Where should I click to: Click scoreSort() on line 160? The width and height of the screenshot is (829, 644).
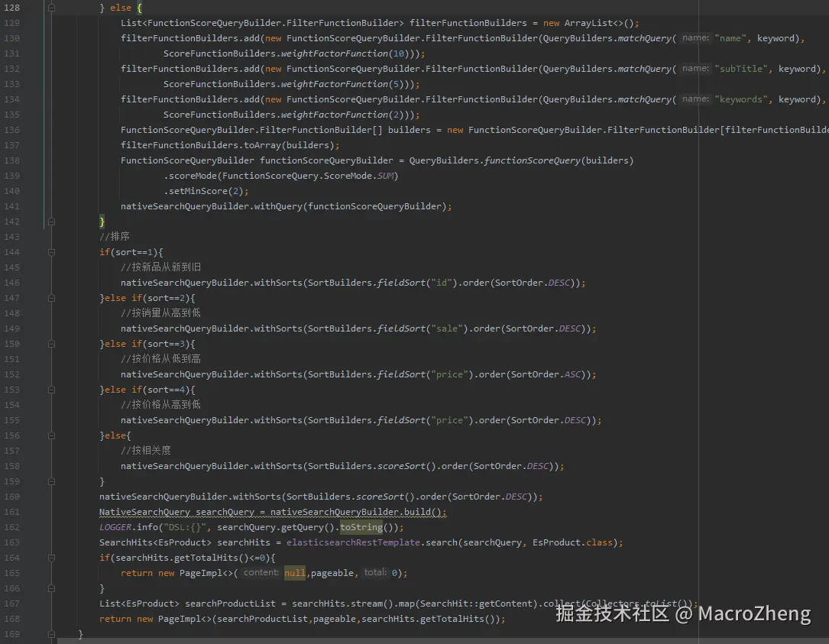[x=385, y=497]
